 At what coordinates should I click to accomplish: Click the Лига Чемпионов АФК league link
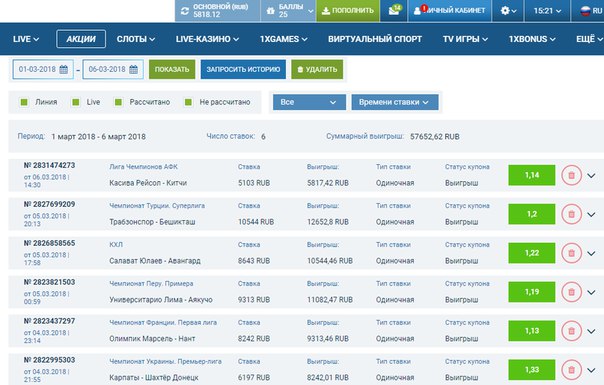[x=143, y=167]
